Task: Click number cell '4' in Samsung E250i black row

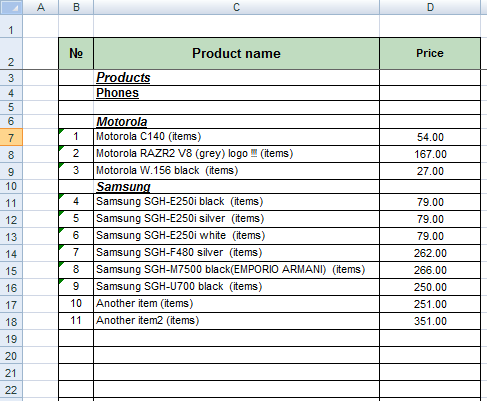Action: (x=76, y=202)
